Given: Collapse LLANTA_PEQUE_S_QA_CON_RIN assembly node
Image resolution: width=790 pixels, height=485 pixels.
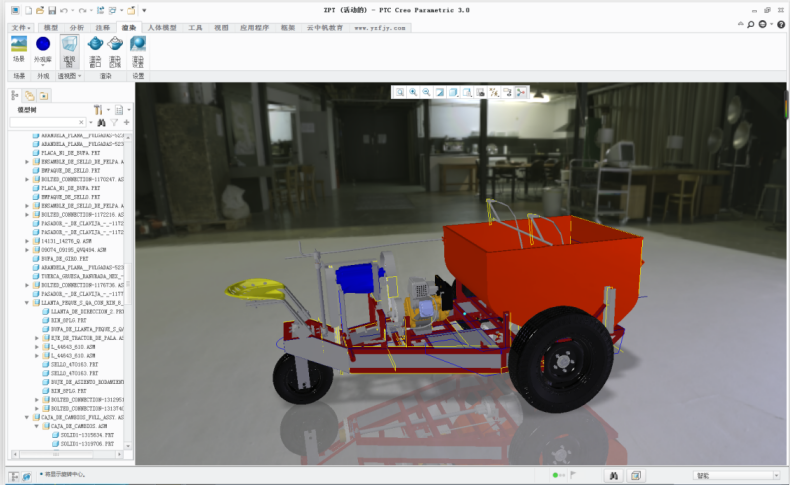Looking at the screenshot, I should pyautogui.click(x=27, y=303).
